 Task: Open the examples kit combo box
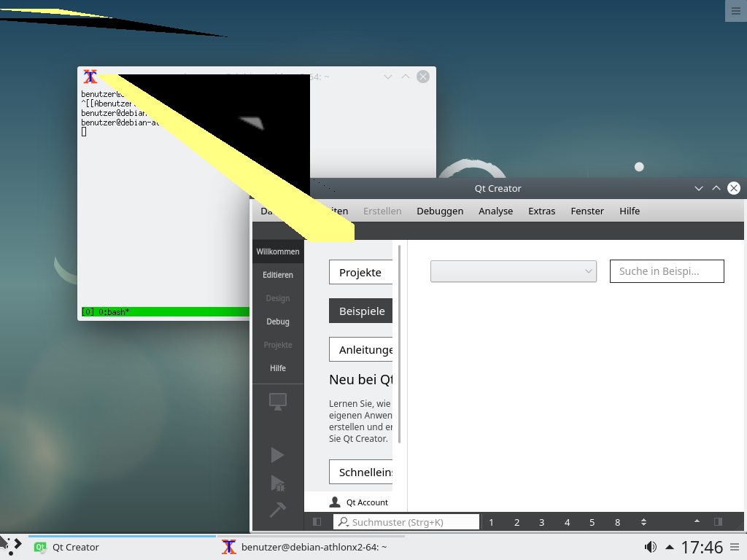pyautogui.click(x=514, y=271)
